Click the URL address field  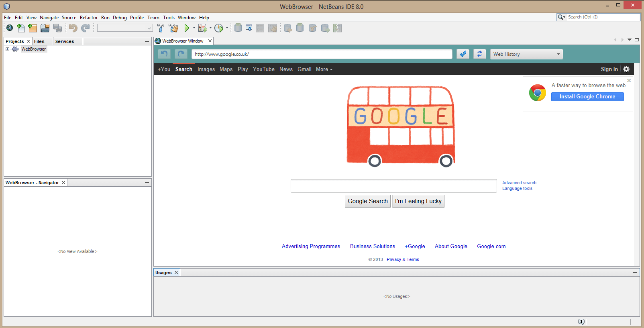[321, 54]
